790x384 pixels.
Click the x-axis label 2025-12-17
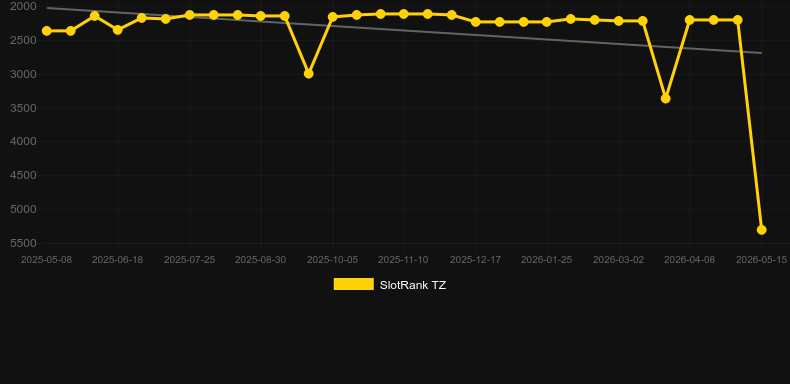(475, 260)
